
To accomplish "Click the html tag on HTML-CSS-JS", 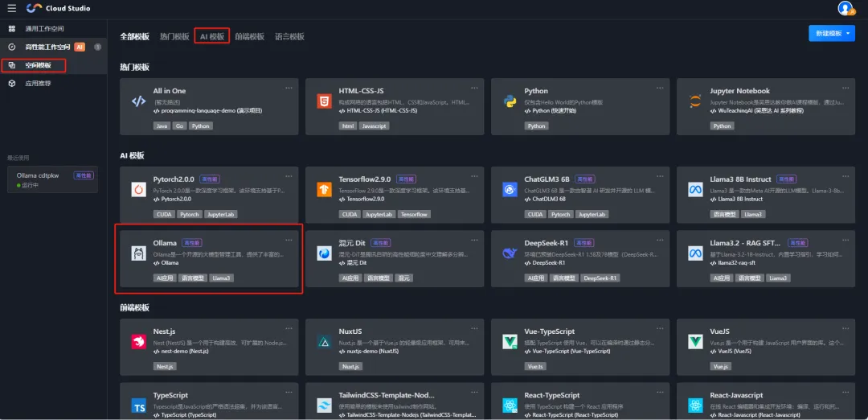I will pos(348,126).
